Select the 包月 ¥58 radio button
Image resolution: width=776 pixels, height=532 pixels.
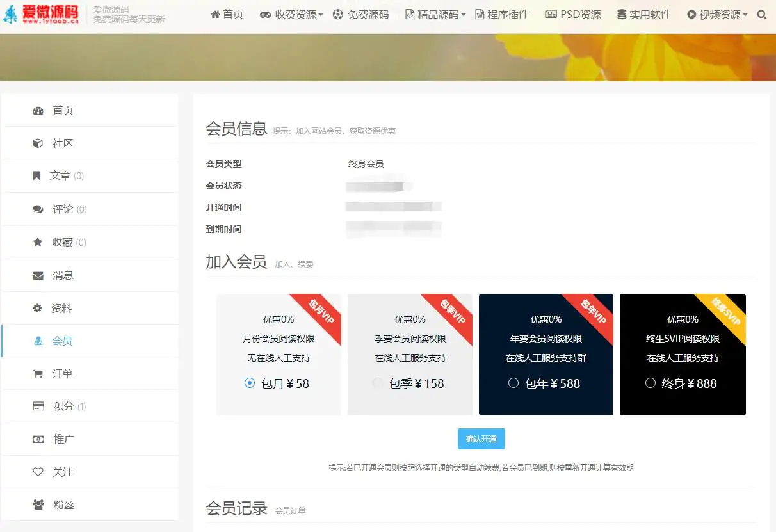[x=250, y=383]
